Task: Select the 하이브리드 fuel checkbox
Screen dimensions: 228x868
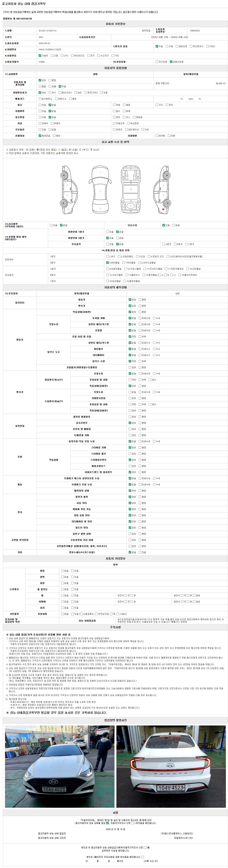Action: tap(72, 56)
